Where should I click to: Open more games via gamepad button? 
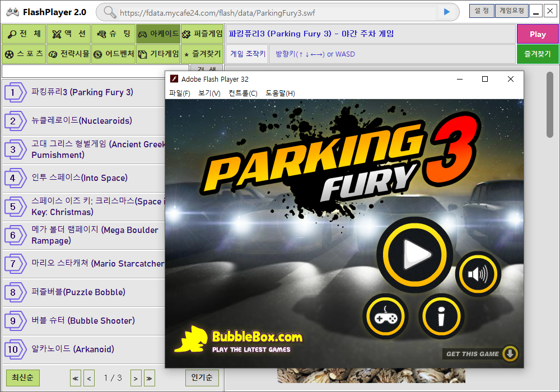coord(385,316)
